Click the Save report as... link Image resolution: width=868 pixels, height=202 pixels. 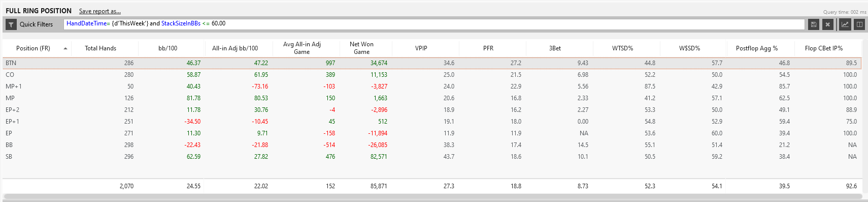[x=100, y=11]
